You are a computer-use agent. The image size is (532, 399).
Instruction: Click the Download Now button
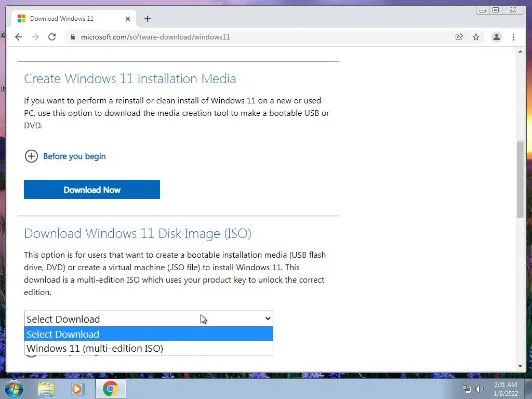(92, 189)
